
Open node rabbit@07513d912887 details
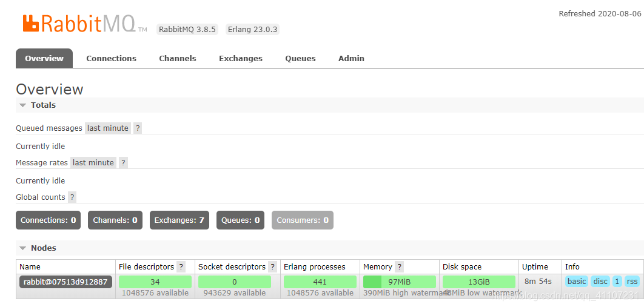coord(65,282)
